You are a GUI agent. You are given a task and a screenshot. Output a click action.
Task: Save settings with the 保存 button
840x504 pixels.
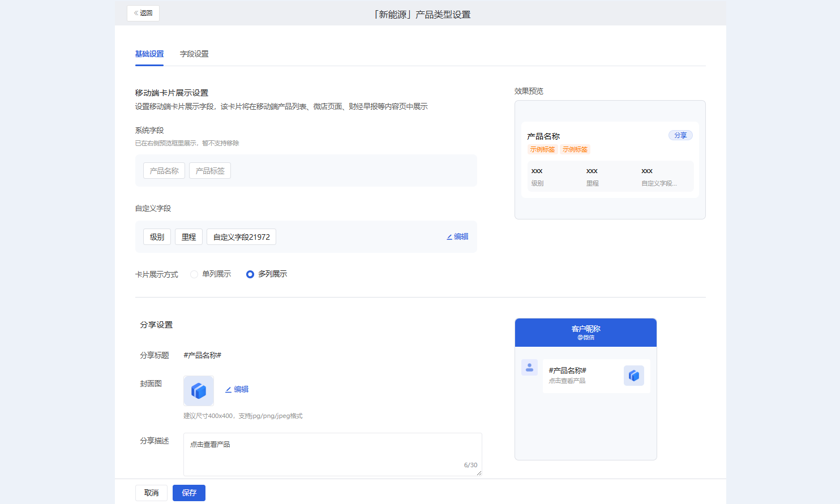(x=189, y=493)
